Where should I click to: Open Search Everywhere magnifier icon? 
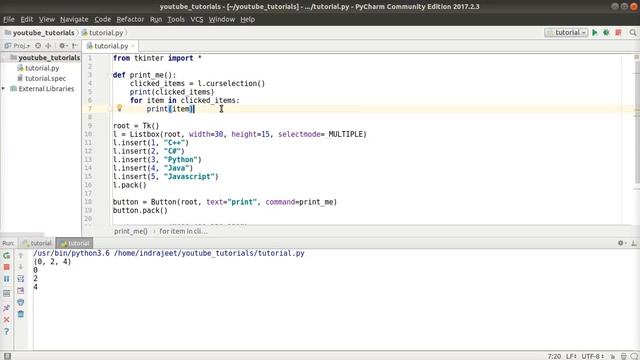[633, 33]
